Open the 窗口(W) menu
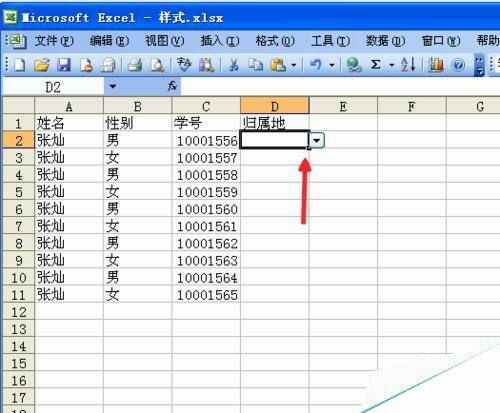This screenshot has width=500, height=413. point(441,41)
